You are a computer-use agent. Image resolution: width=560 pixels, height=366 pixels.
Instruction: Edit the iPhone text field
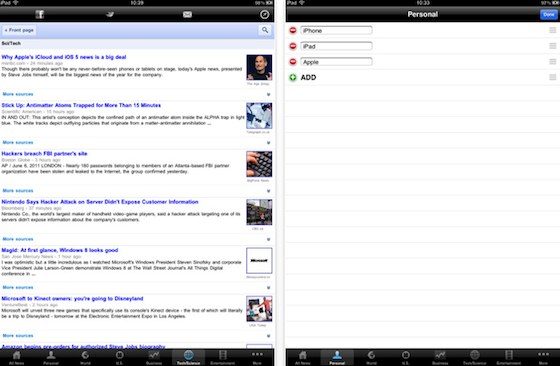click(336, 30)
